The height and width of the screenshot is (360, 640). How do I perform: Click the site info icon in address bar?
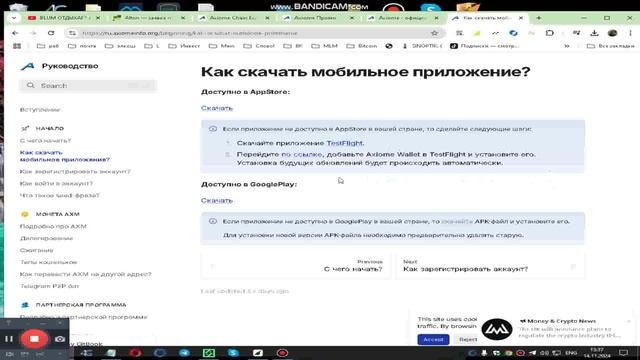[72, 33]
